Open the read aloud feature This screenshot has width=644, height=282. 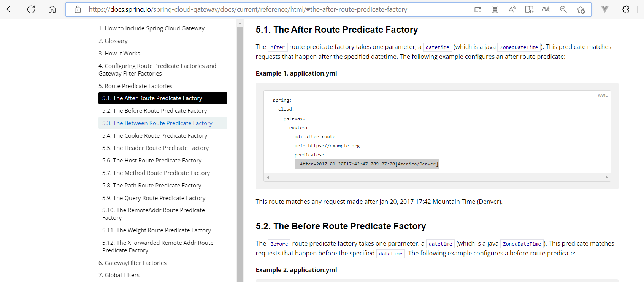(x=512, y=9)
